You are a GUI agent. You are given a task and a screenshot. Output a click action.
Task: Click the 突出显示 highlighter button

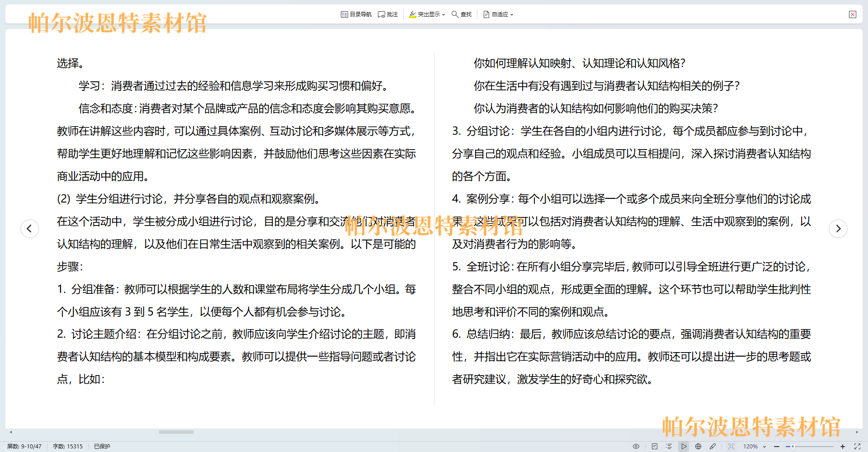coord(427,14)
